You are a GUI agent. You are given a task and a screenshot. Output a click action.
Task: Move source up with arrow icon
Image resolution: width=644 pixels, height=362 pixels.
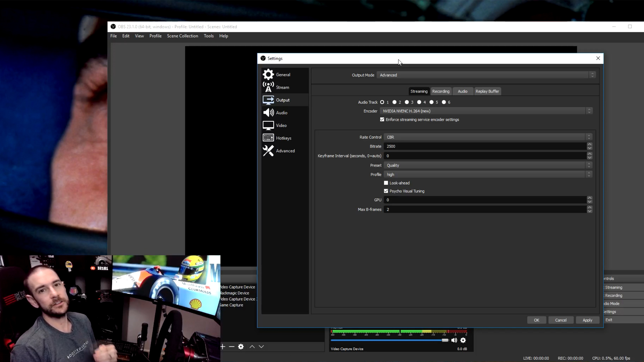[x=252, y=347]
